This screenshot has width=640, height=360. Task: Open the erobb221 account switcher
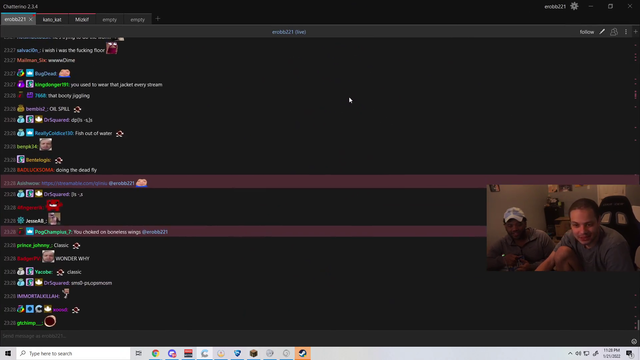555,7
